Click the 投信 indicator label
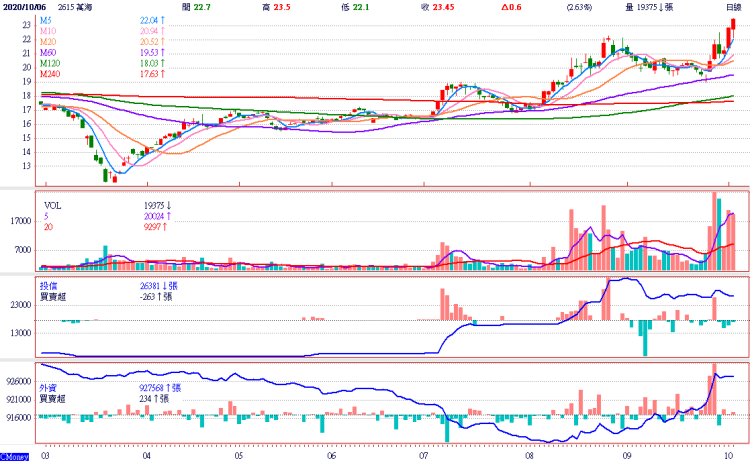The height and width of the screenshot is (469, 750). [x=48, y=285]
